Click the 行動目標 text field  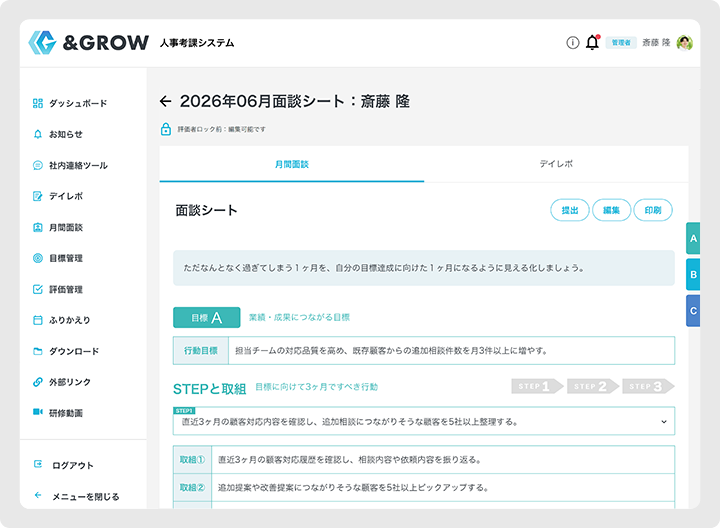click(451, 351)
